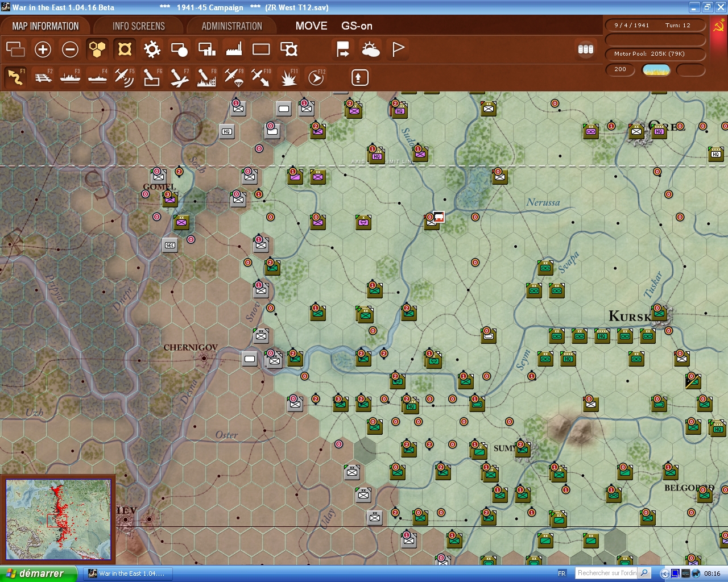Select Move mode (F1)
The width and height of the screenshot is (728, 582).
coord(15,77)
